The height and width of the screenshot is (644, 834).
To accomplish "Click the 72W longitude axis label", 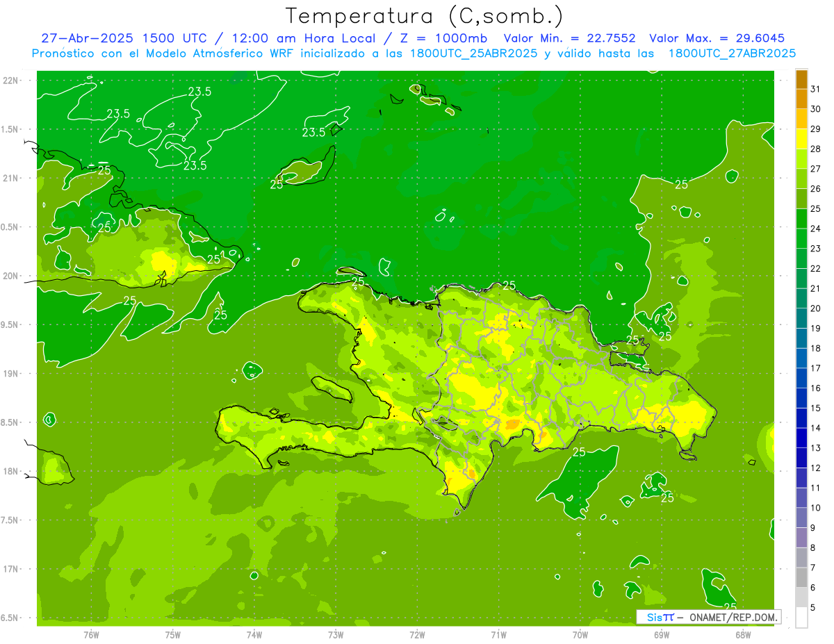I will point(417,634).
